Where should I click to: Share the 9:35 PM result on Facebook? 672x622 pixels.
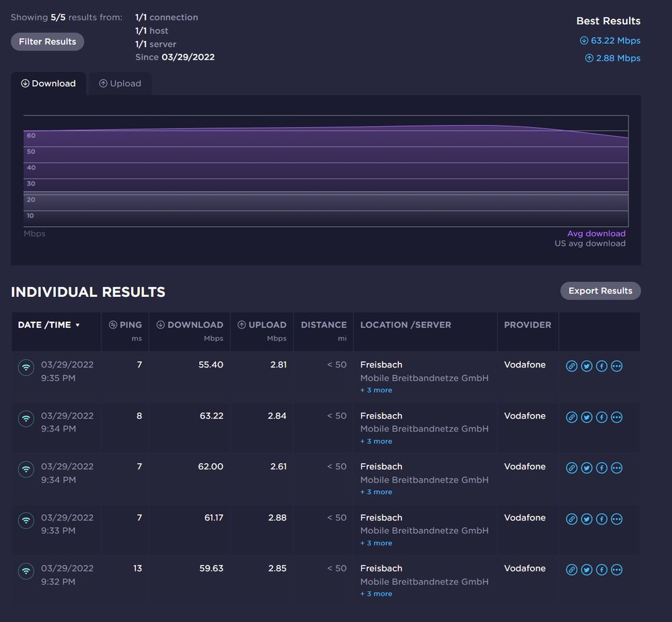(x=601, y=366)
